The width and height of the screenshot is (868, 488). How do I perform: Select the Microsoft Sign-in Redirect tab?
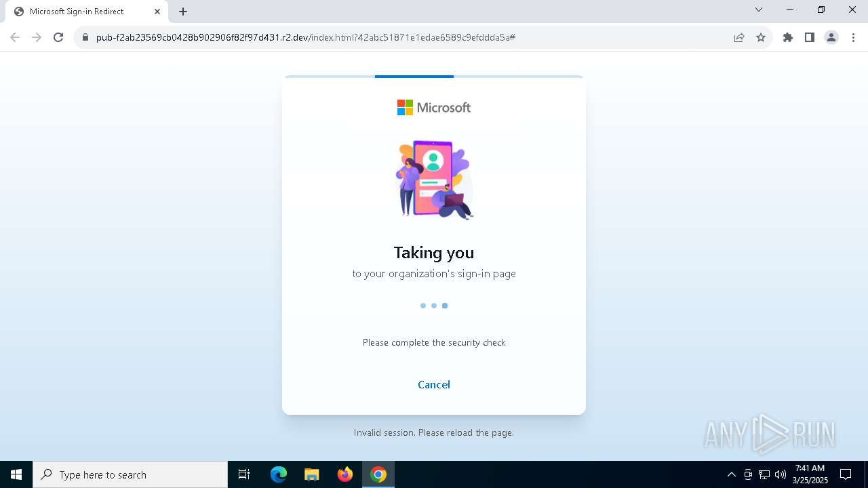pyautogui.click(x=85, y=12)
